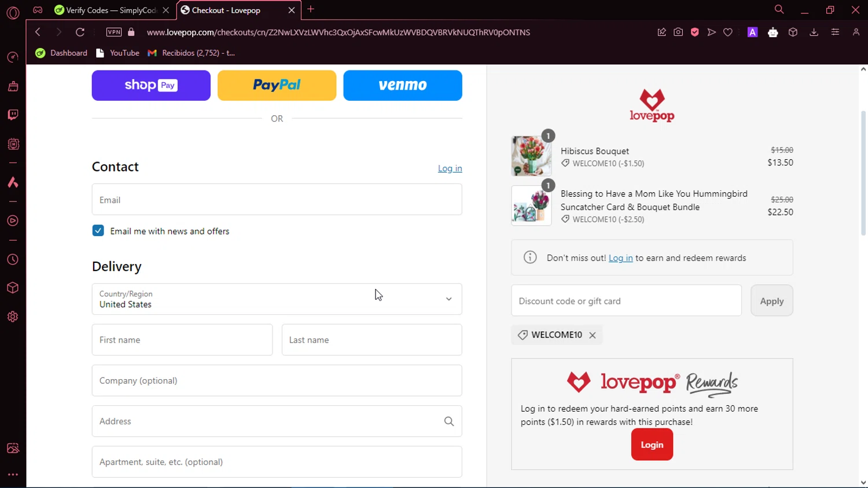
Task: Open sidebar settings gear
Action: [13, 317]
